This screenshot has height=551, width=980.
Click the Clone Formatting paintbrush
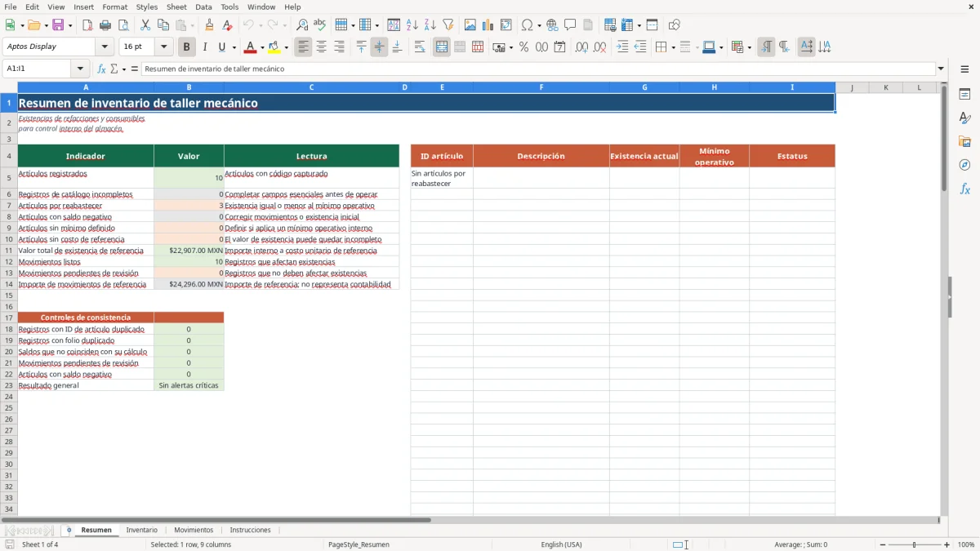209,25
